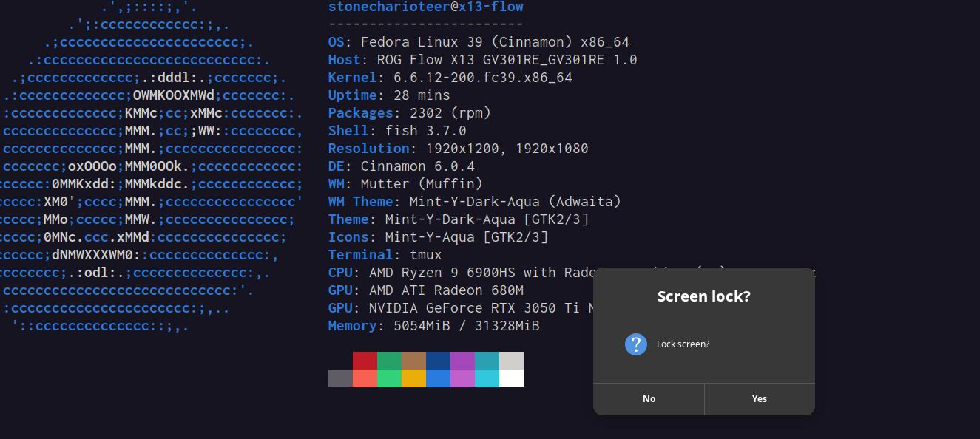Click the 'Packages' label

[361, 113]
